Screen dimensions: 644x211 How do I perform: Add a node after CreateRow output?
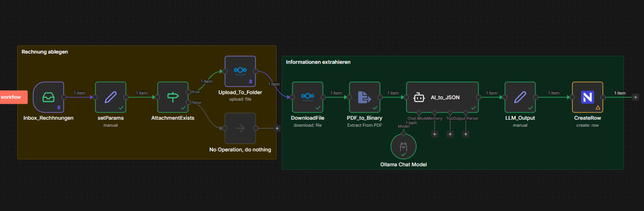[x=635, y=97]
